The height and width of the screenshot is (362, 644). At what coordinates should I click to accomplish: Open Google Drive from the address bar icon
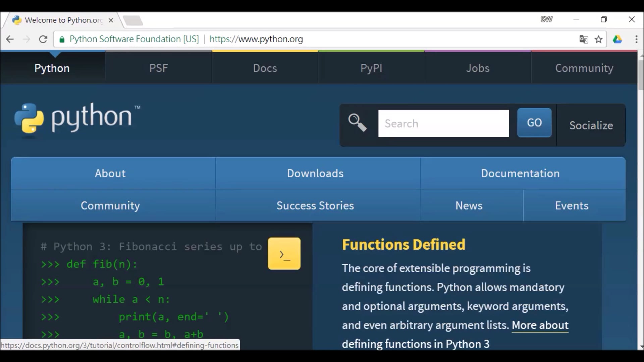tap(618, 39)
